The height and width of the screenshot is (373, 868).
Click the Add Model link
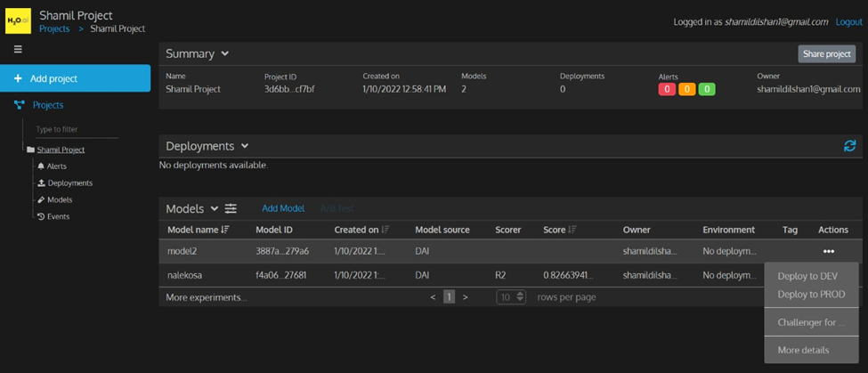click(283, 208)
